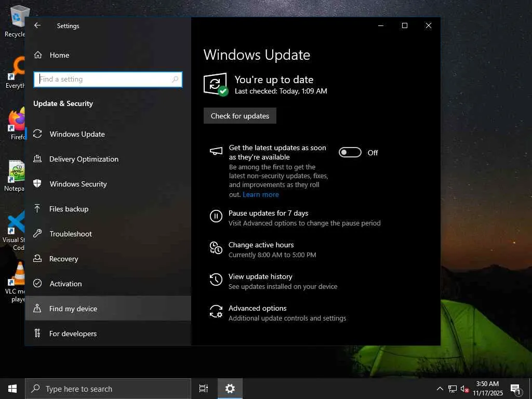Click the Recycle Bin desktop icon
Viewport: 532px width, 399px height.
[x=15, y=21]
